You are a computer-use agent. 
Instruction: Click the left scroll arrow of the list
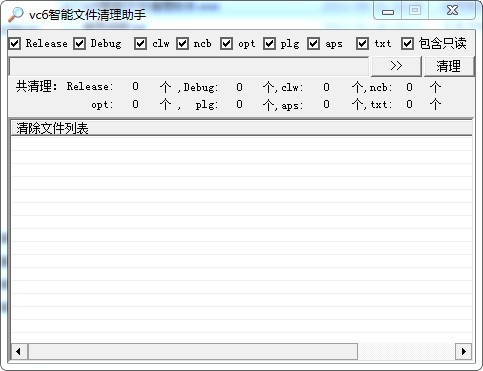coord(19,351)
